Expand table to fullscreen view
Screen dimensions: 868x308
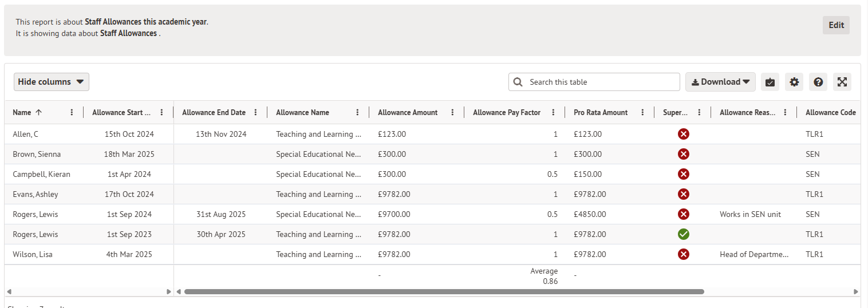pos(842,82)
